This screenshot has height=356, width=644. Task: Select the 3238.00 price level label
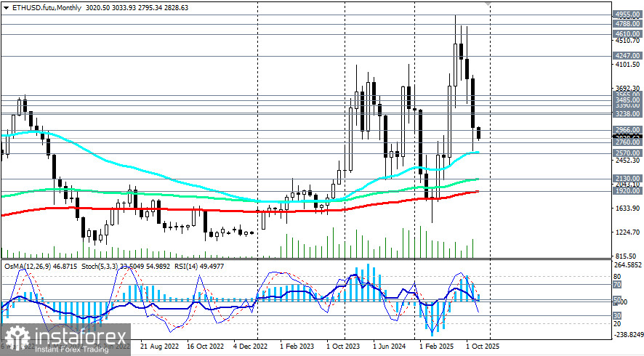pyautogui.click(x=627, y=114)
